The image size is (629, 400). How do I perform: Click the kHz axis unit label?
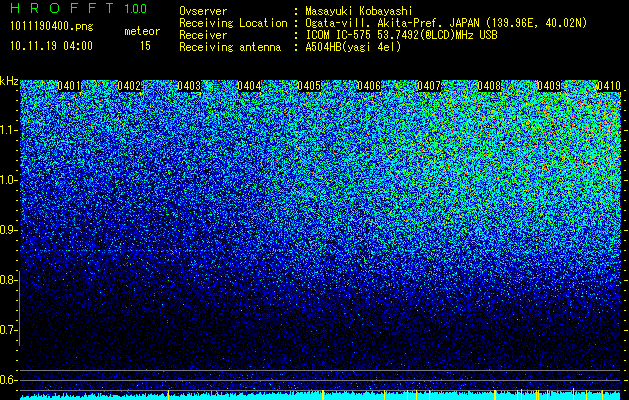point(9,81)
